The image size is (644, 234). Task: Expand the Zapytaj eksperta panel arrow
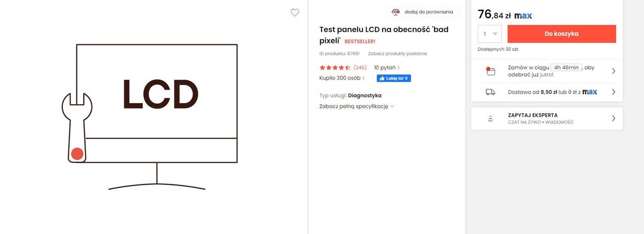614,118
